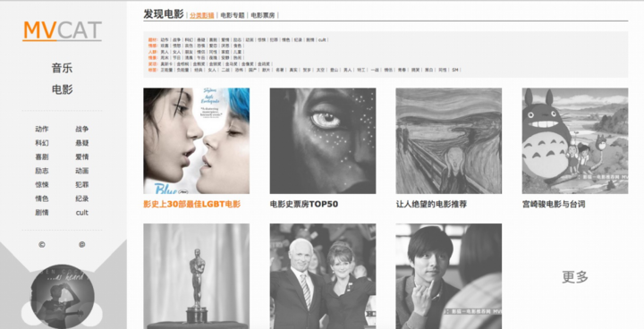Open the 电影 section in sidebar
Screen dimensions: 644x329
(62, 89)
